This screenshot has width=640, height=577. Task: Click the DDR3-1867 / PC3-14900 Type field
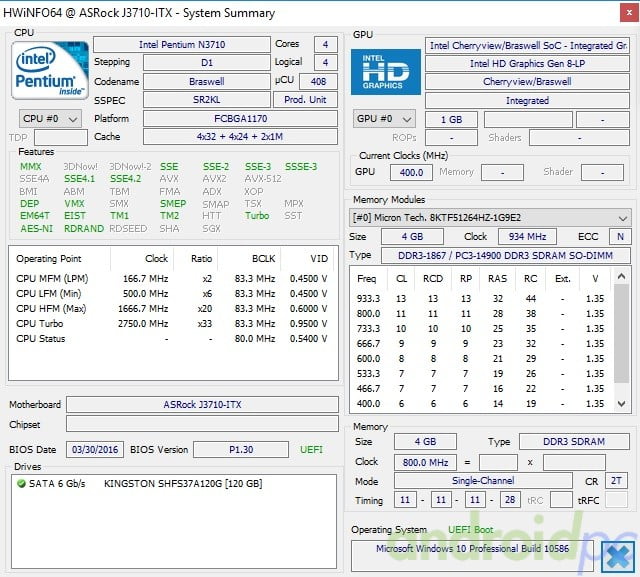click(505, 255)
